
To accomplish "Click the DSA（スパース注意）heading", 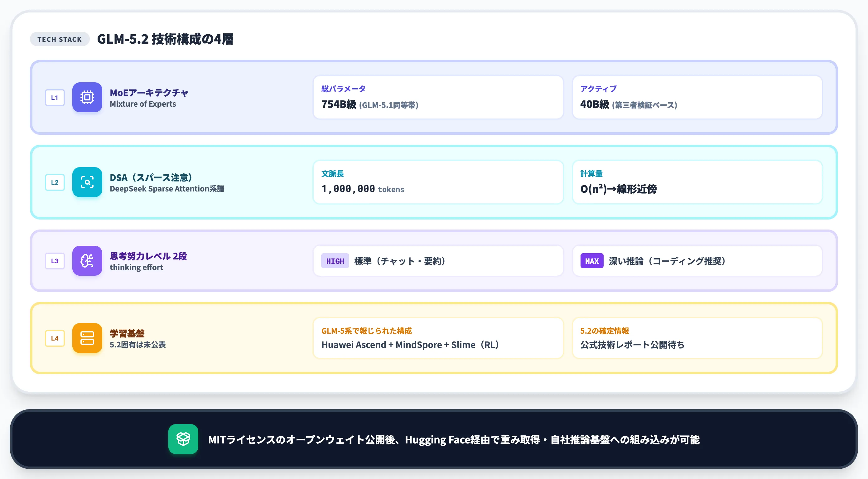I will click(151, 177).
